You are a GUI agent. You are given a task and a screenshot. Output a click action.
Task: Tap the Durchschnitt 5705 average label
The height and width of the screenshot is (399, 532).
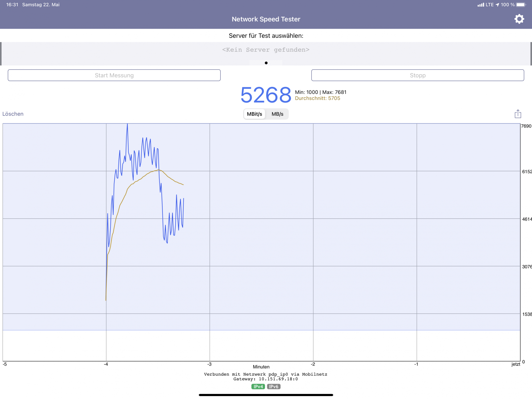click(x=317, y=98)
